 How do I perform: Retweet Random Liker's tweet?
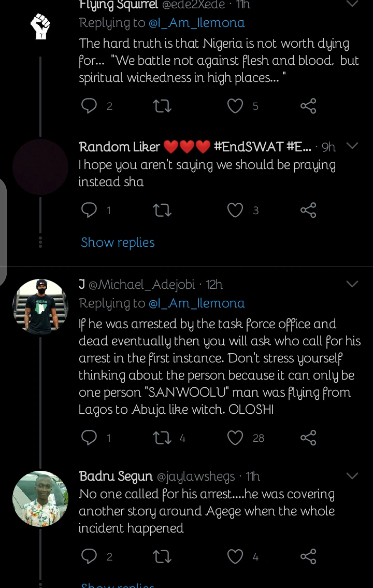click(x=163, y=210)
